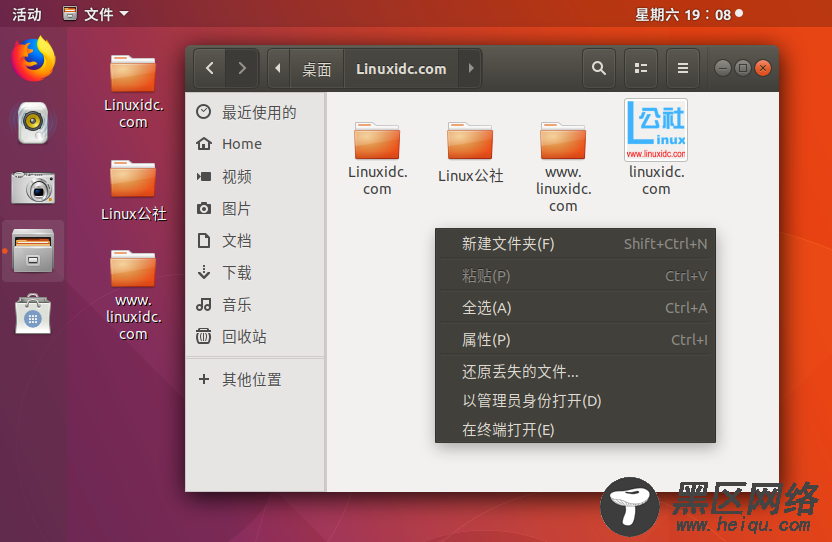832x542 pixels.
Task: Choose 粘贴(P) from context menu
Action: tap(575, 276)
